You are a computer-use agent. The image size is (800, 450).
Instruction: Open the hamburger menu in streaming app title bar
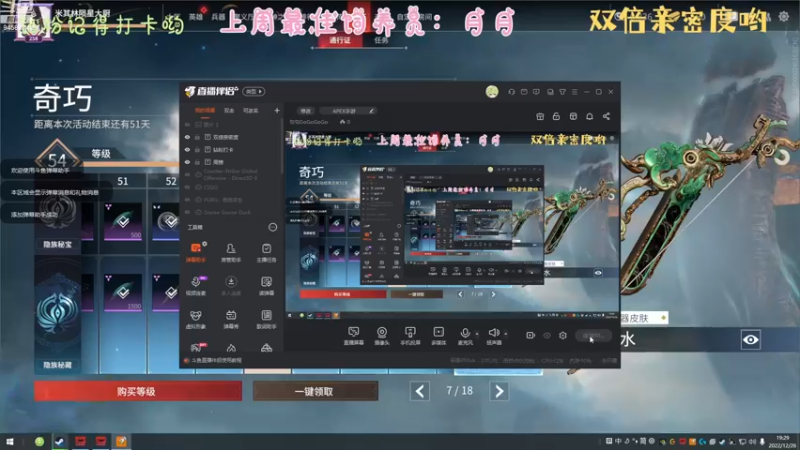pos(574,92)
